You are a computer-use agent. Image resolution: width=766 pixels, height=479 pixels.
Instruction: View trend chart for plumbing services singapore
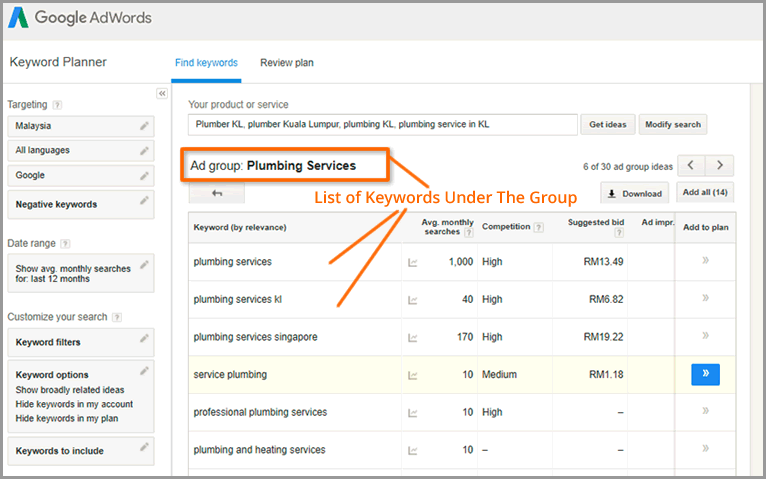click(413, 338)
